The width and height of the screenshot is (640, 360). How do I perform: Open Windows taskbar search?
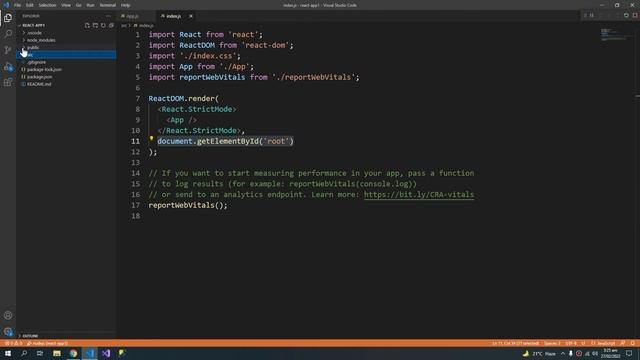24,353
